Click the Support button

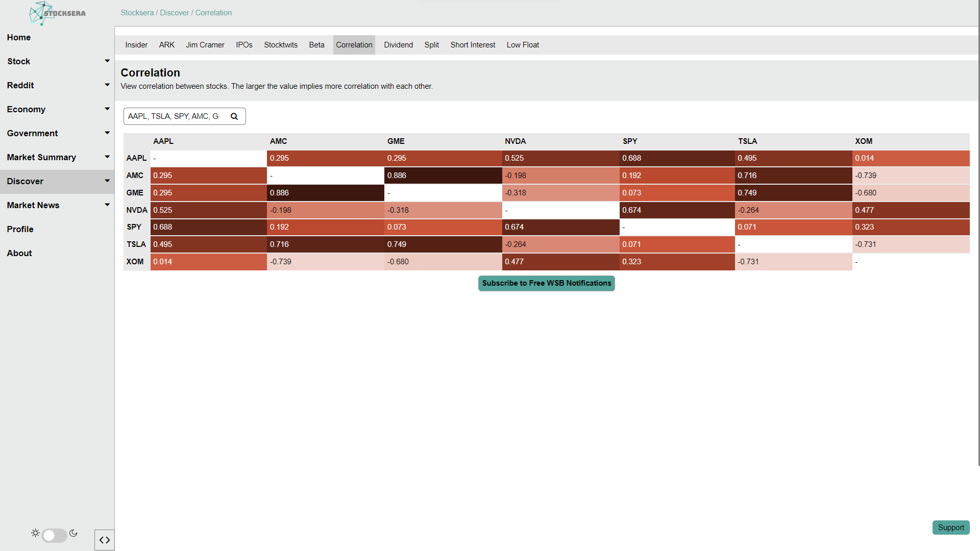tap(950, 528)
